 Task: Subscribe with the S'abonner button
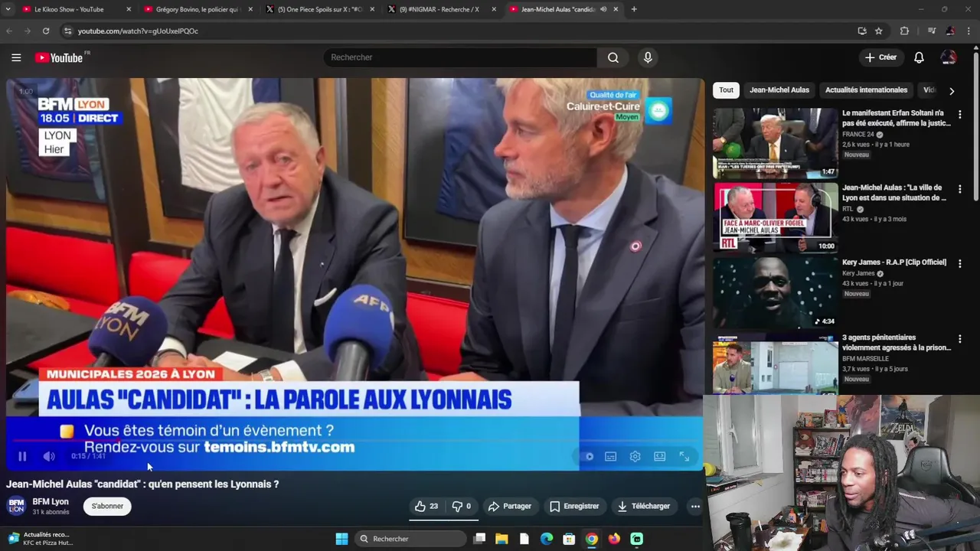[107, 506]
